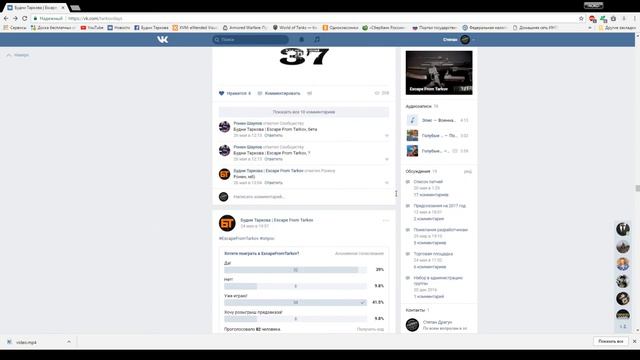The width and height of the screenshot is (640, 360).
Task: Open the Facebook Будни Таркова bookmark
Action: 151,27
